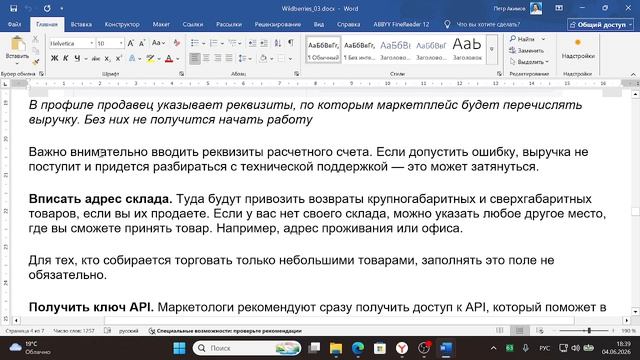Decrease the paragraph indent
This screenshot has width=640, height=360.
pos(253,43)
